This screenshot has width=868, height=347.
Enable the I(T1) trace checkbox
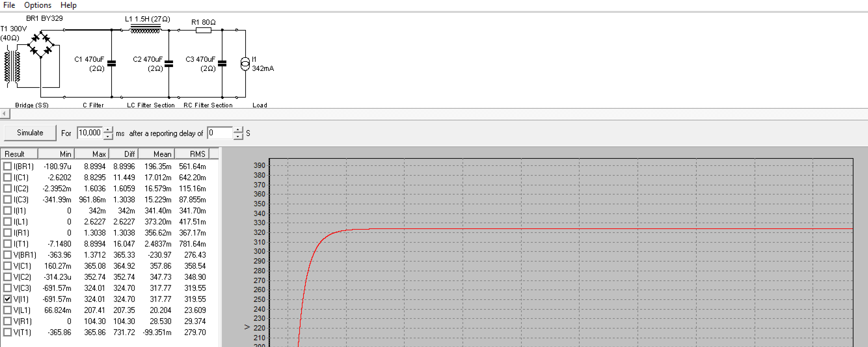click(x=7, y=244)
